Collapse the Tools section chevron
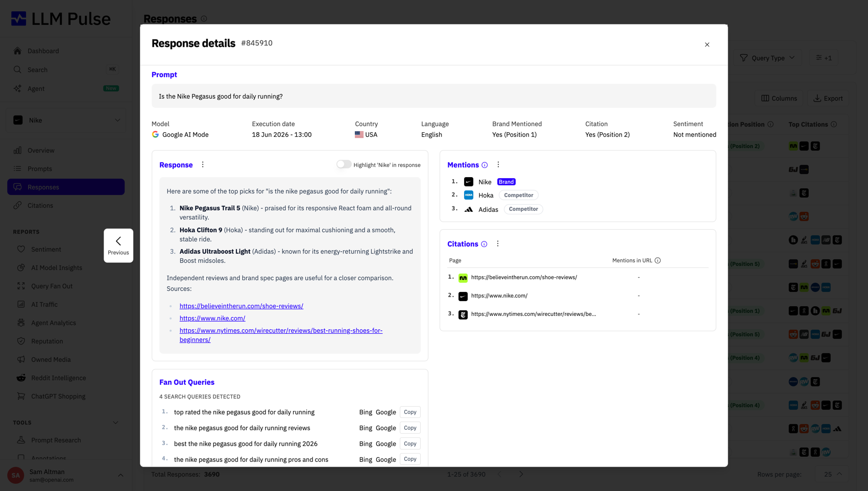Screen dimensions: 868x491 click(115, 423)
